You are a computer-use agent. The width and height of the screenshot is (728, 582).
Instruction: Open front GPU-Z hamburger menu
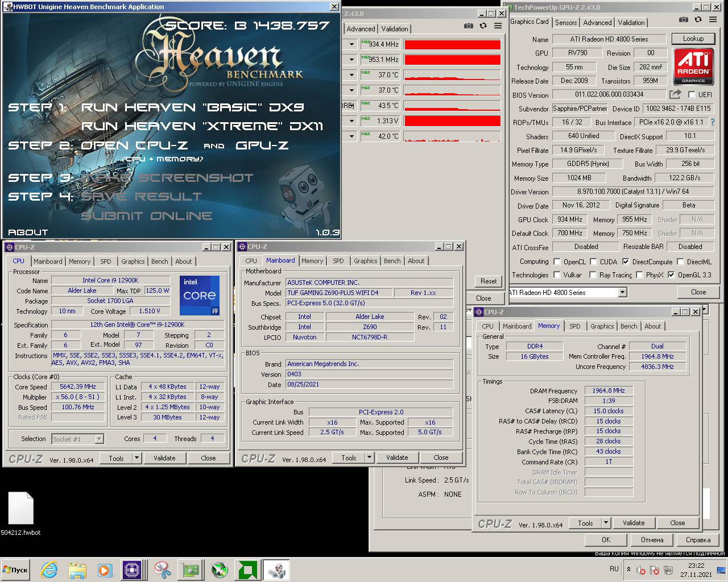pyautogui.click(x=713, y=20)
